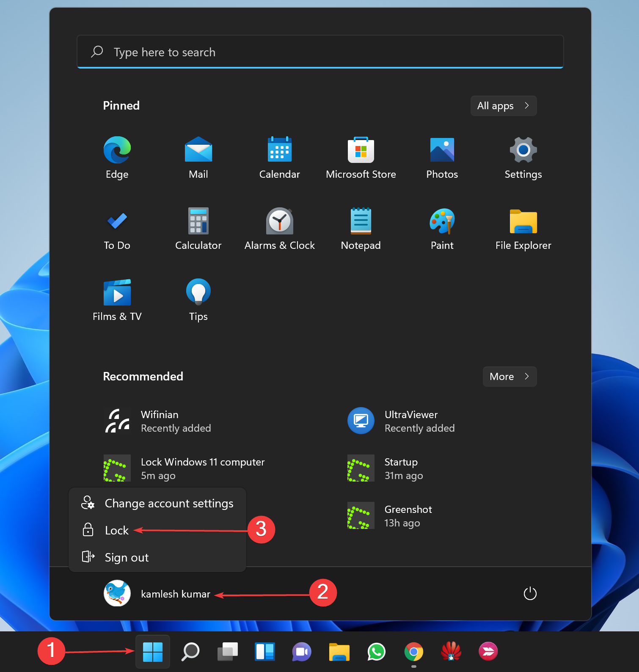Image resolution: width=639 pixels, height=672 pixels.
Task: Expand More recommended items
Action: [510, 377]
